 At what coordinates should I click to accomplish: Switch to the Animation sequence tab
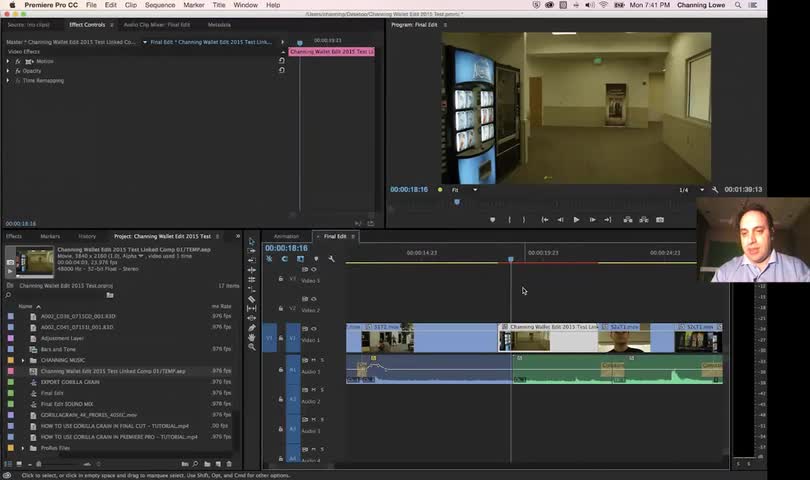coord(286,236)
